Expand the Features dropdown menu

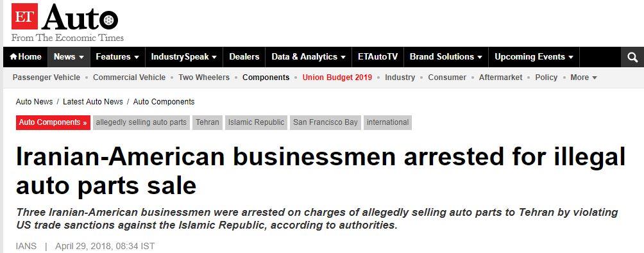117,57
